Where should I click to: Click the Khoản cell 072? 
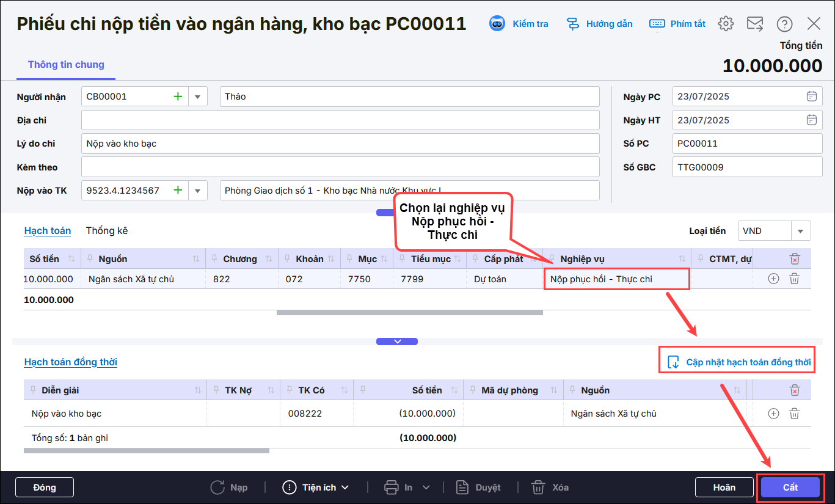point(310,279)
